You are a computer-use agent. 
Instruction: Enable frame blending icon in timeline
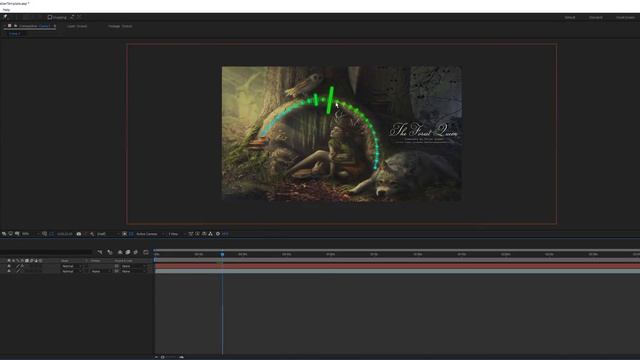(x=128, y=252)
